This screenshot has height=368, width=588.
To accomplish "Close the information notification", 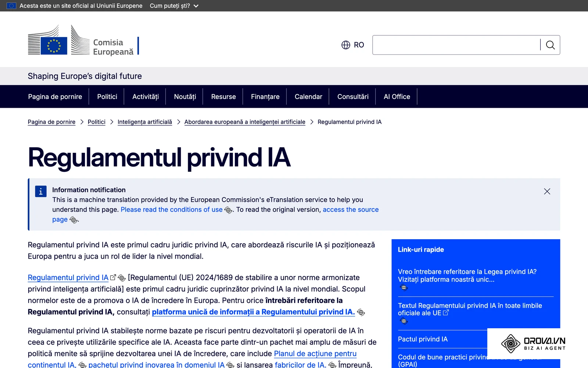I will click(547, 191).
